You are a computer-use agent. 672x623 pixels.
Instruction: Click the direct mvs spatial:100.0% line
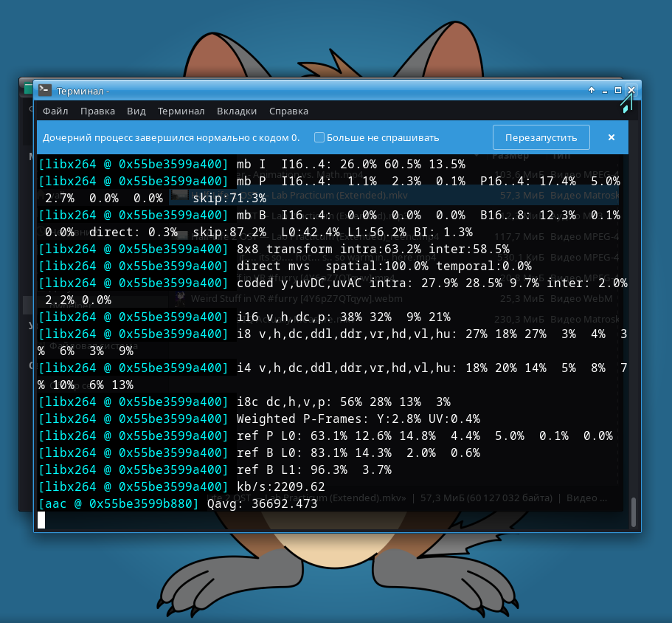coord(384,266)
